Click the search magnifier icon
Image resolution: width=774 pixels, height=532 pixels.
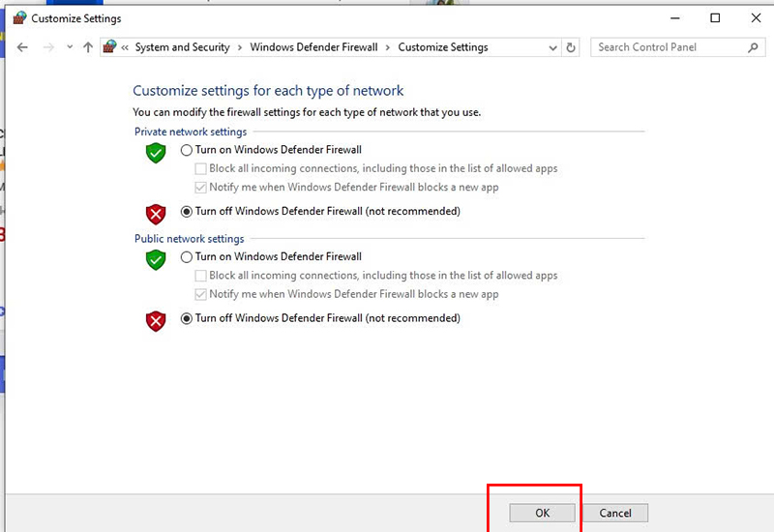pyautogui.click(x=753, y=47)
